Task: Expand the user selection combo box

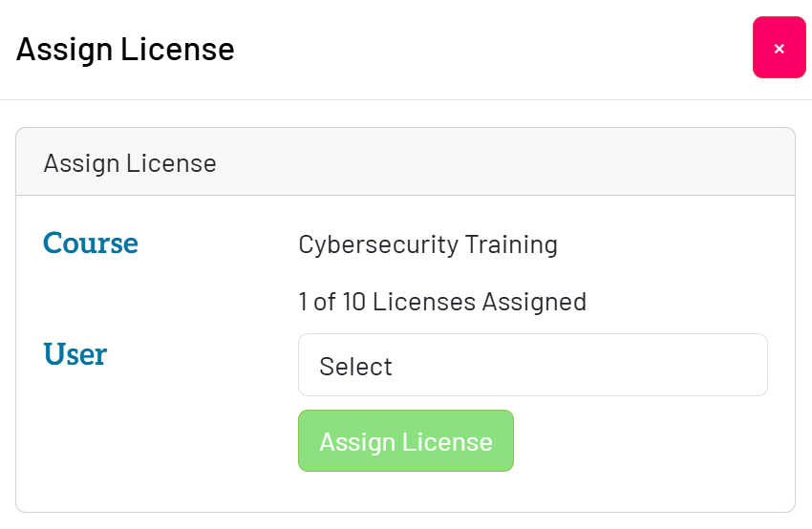Action: [532, 365]
